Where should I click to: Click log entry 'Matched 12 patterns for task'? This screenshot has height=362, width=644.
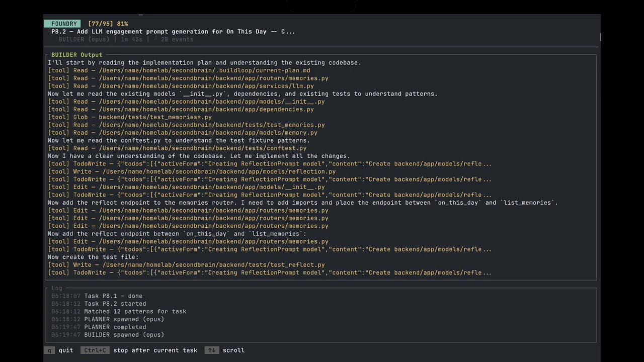tap(135, 312)
